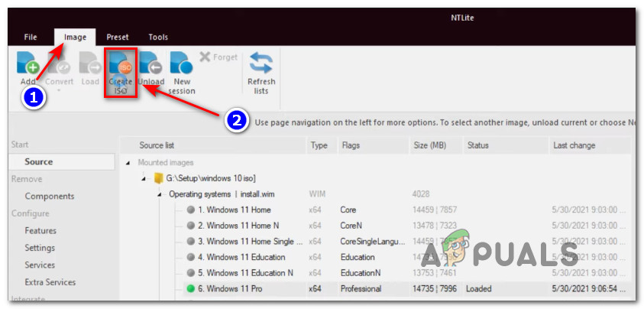644x309 pixels.
Task: Click the gray status dot of Windows 11 Home
Action: coord(190,210)
